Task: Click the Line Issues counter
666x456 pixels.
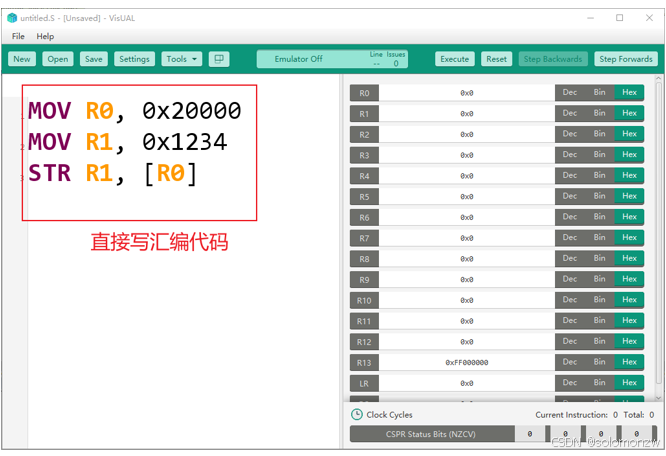Action: [x=387, y=59]
